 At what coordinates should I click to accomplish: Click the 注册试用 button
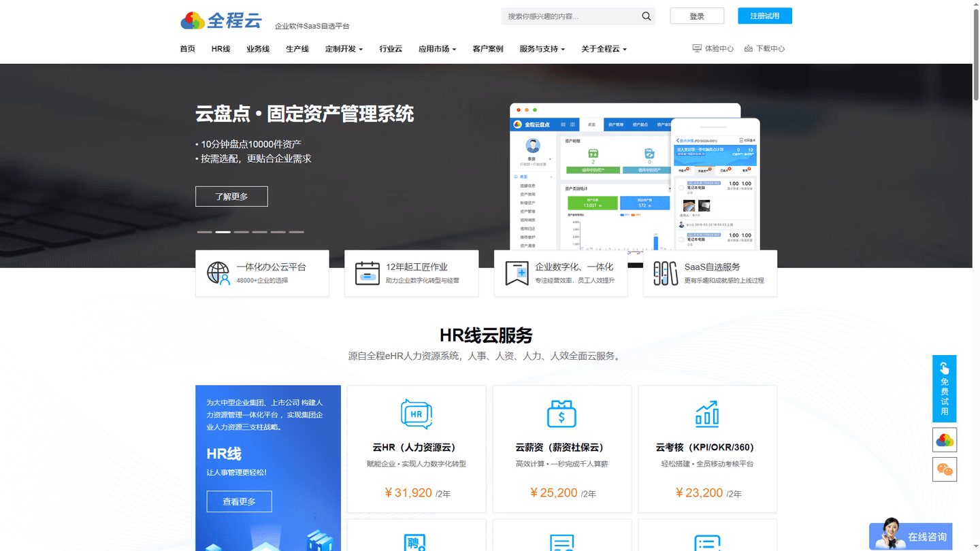pyautogui.click(x=765, y=16)
